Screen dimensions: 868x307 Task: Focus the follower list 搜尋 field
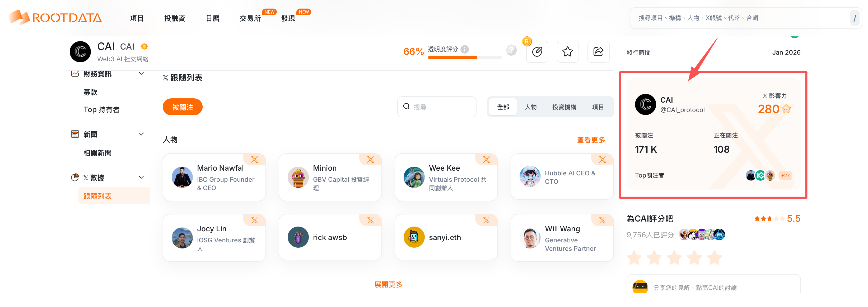(437, 107)
